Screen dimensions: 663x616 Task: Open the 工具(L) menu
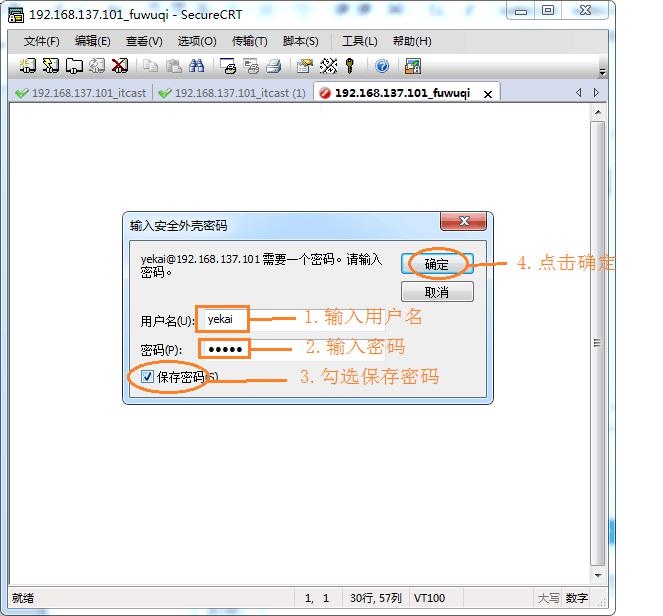point(359,41)
